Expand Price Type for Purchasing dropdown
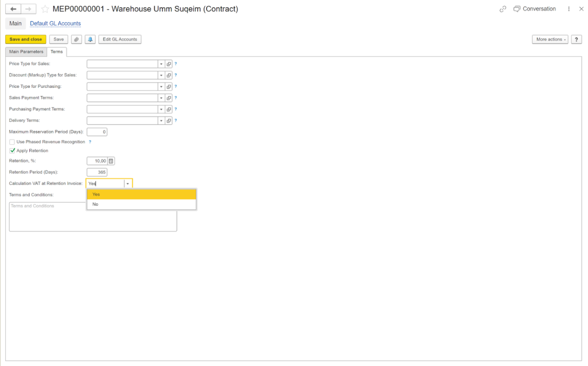588x366 pixels. tap(161, 87)
